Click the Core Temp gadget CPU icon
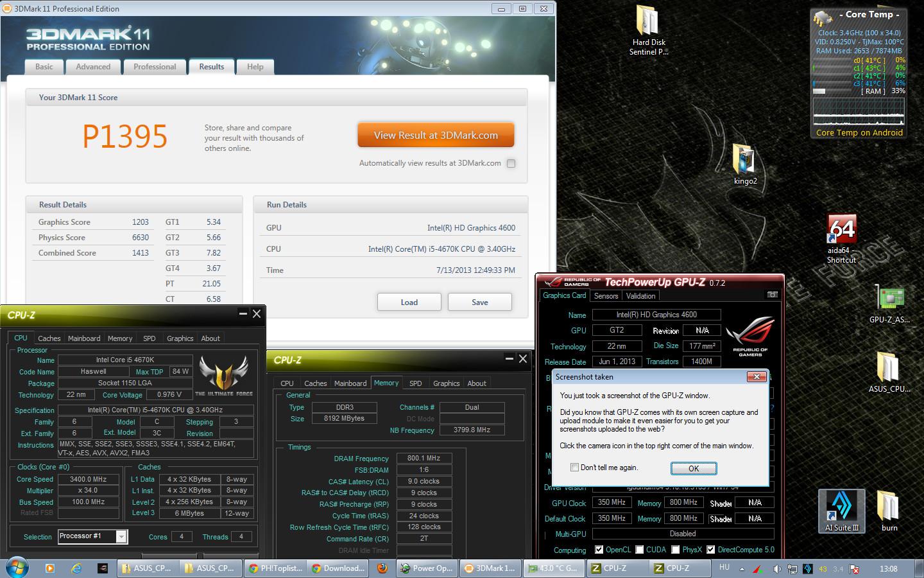The width and height of the screenshot is (924, 578). click(823, 18)
